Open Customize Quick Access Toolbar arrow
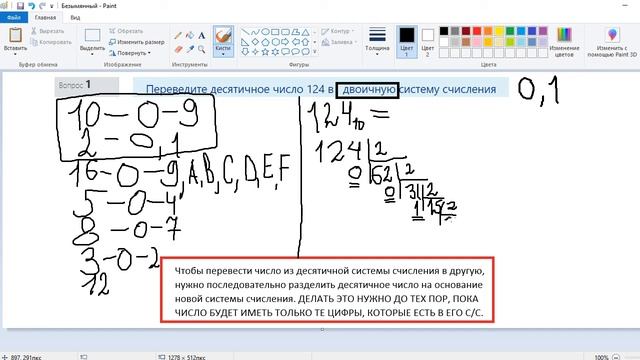Viewport: 640px width, 360px height. click(x=51, y=6)
